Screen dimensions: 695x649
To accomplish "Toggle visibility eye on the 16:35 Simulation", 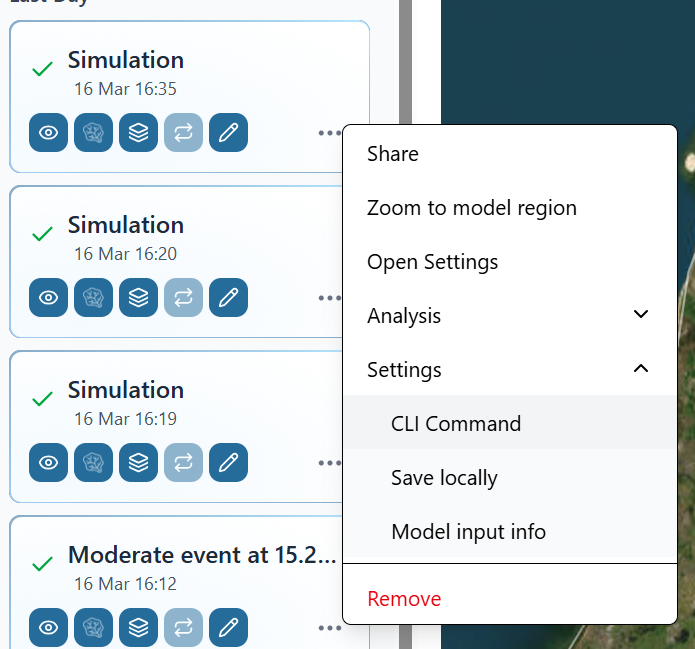I will point(48,133).
